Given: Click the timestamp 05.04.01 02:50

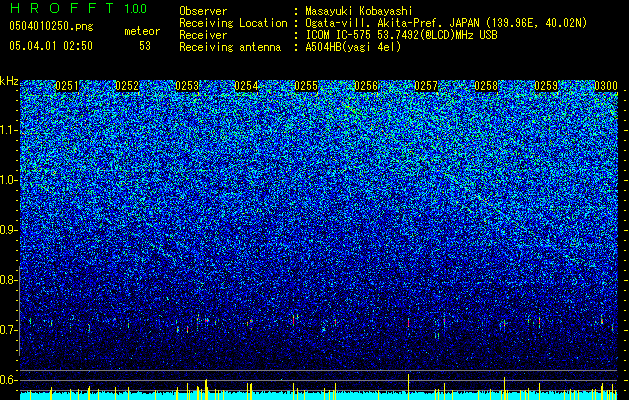Looking at the screenshot, I should (51, 46).
